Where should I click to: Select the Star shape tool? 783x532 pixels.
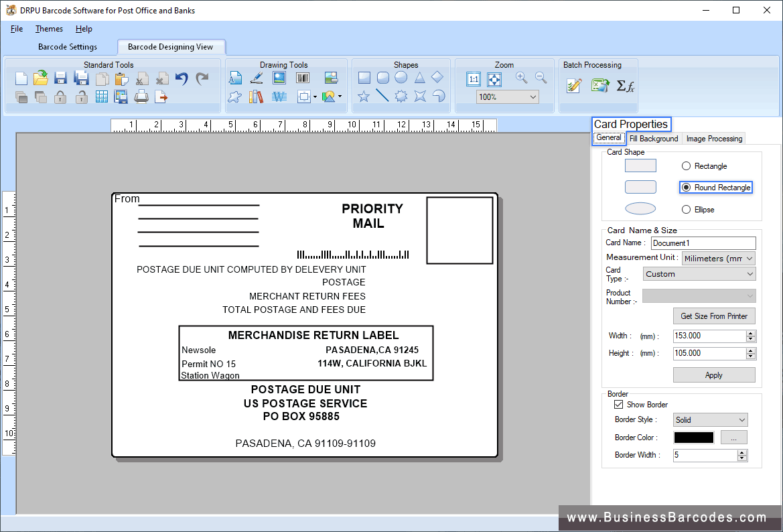pos(364,95)
